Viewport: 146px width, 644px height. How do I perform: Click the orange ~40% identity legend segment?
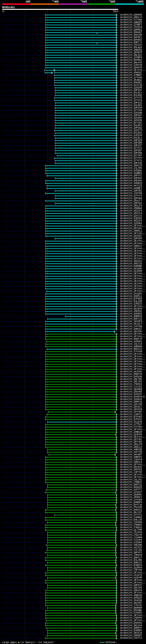click(45, 4)
